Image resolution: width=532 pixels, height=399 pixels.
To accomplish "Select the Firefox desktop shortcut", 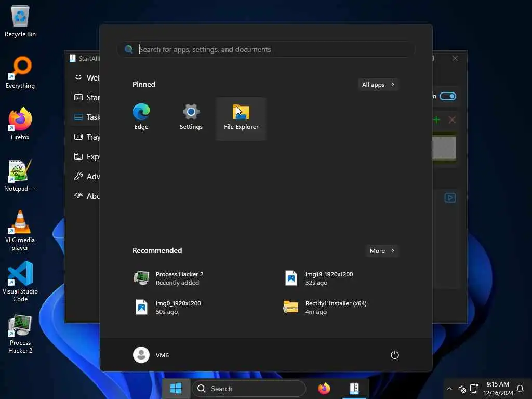I will coord(20,124).
